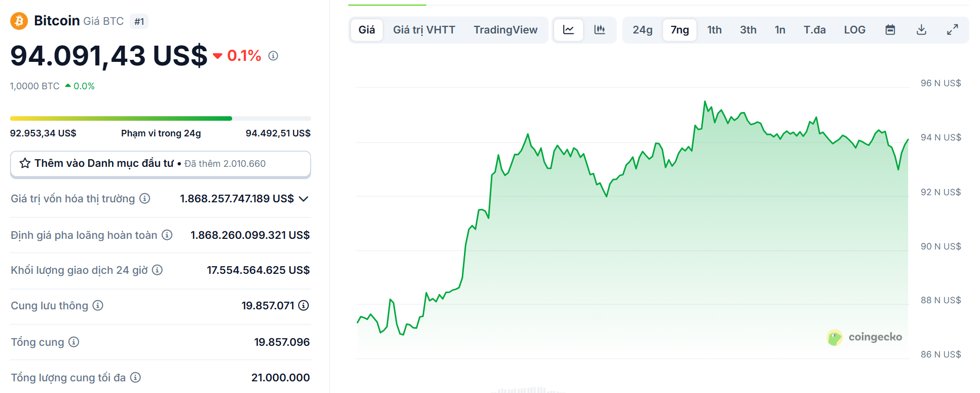
Task: Select the 3th time range
Action: [x=748, y=30]
